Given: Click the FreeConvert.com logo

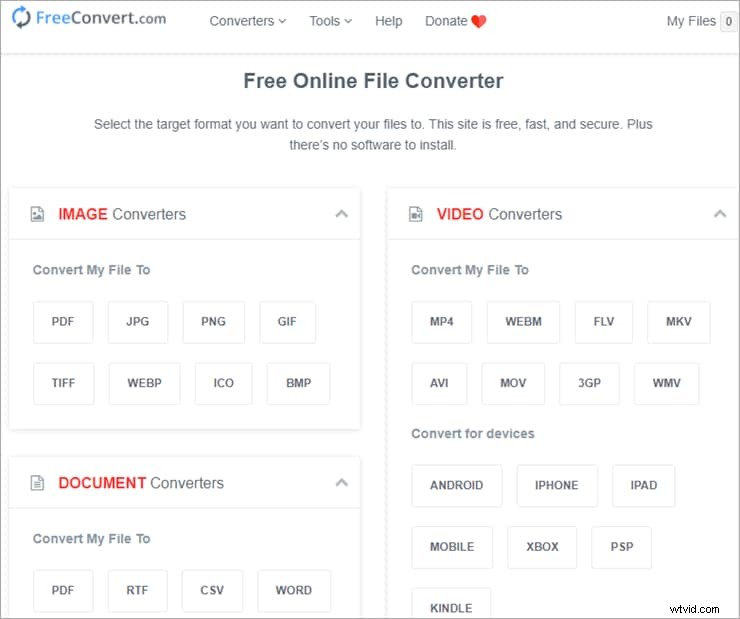Looking at the screenshot, I should [x=89, y=18].
